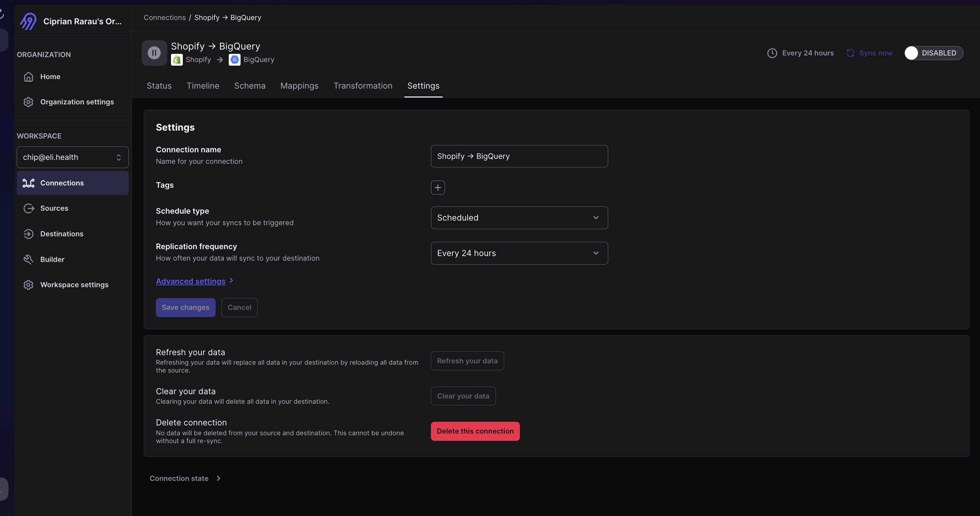Click the Shopify source icon in header
Viewport: 980px width, 516px height.
tap(177, 59)
